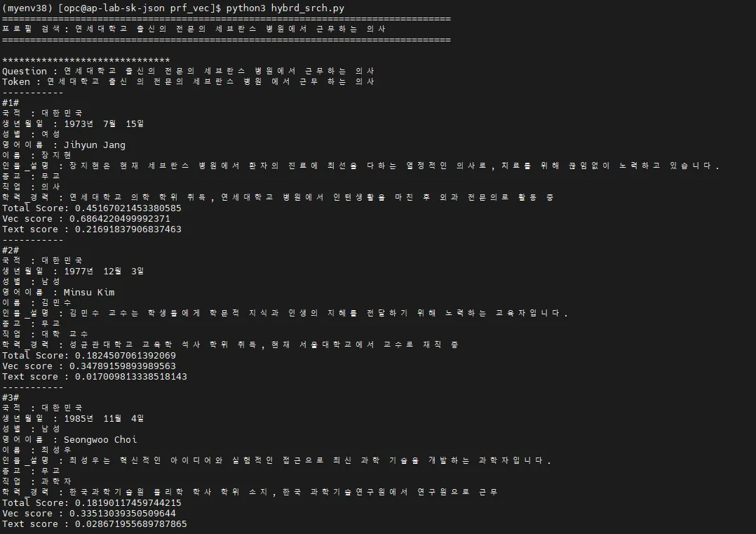Click the English name Seongwoo Choi
Screen dimensions: 756x534
100,439
